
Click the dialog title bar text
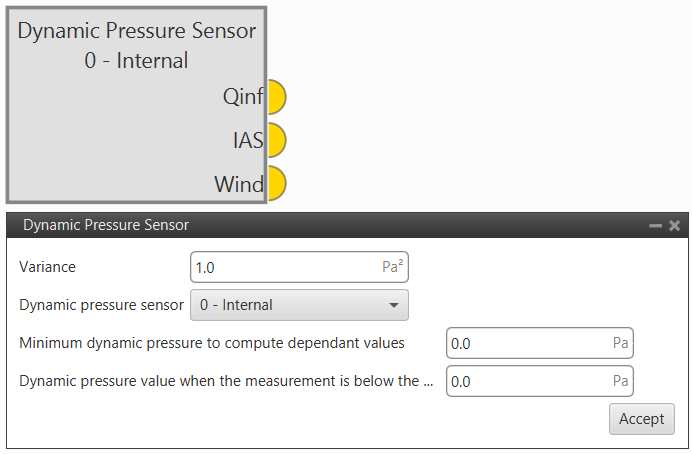(106, 226)
